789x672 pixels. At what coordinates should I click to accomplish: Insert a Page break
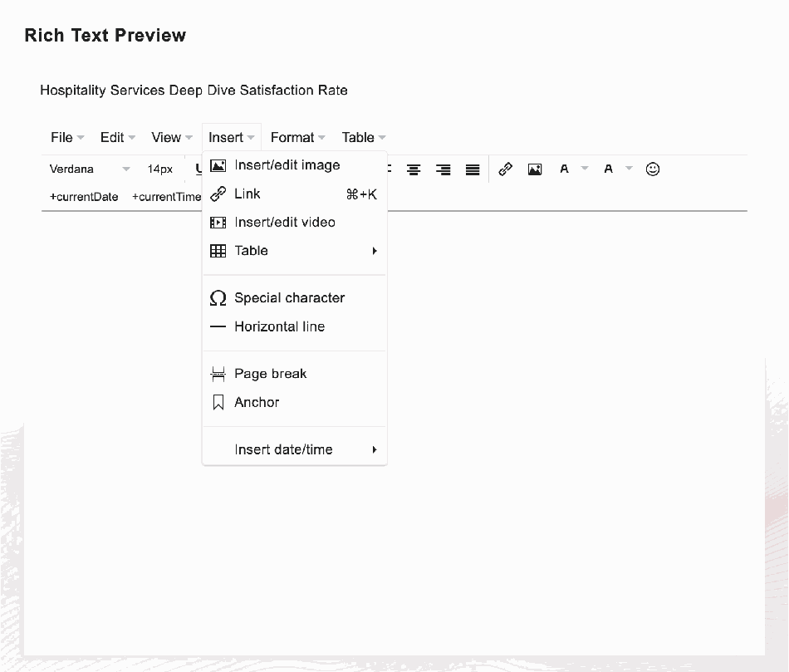click(x=294, y=374)
